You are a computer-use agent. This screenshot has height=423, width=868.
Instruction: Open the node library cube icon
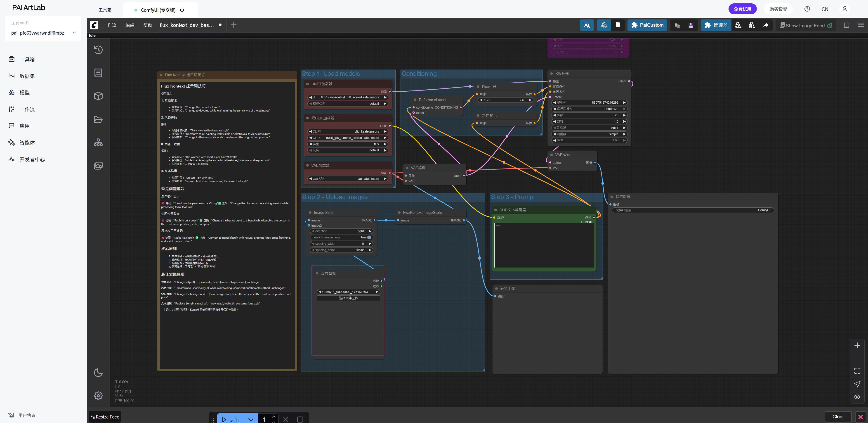[x=98, y=96]
